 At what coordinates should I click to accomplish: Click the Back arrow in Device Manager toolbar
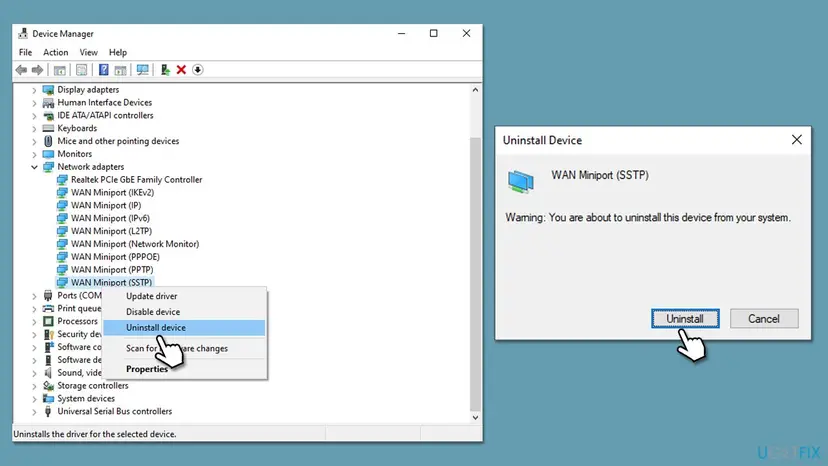[x=21, y=70]
